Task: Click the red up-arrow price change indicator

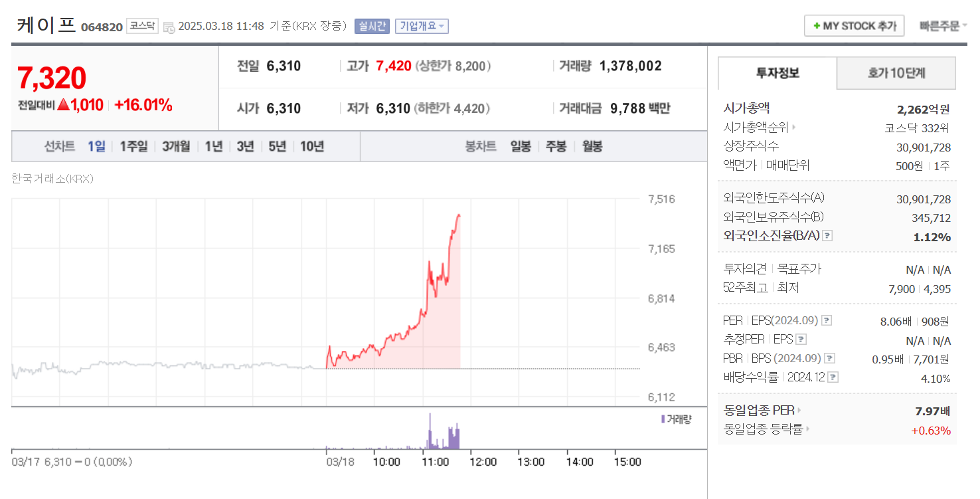Action: coord(64,105)
